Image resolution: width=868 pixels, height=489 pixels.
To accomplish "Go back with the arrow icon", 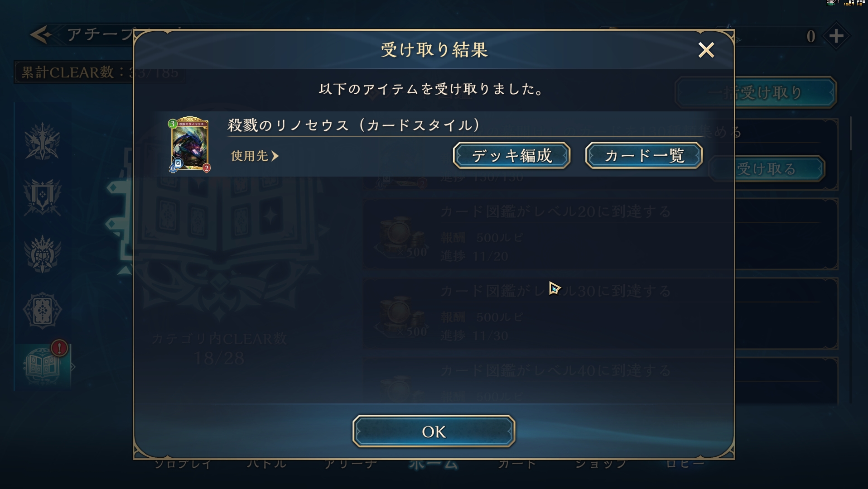I will tap(41, 35).
